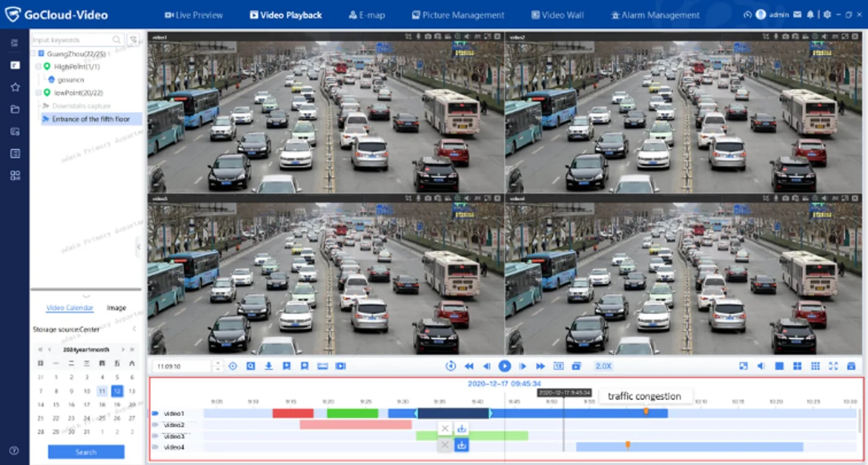Switch to Video Calendar tab
The image size is (868, 465).
[x=70, y=308]
